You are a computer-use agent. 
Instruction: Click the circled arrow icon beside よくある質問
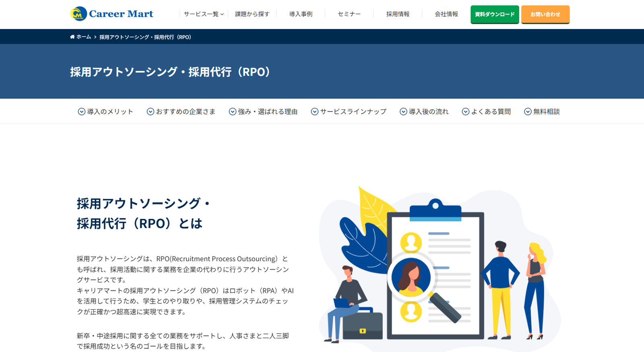point(466,112)
